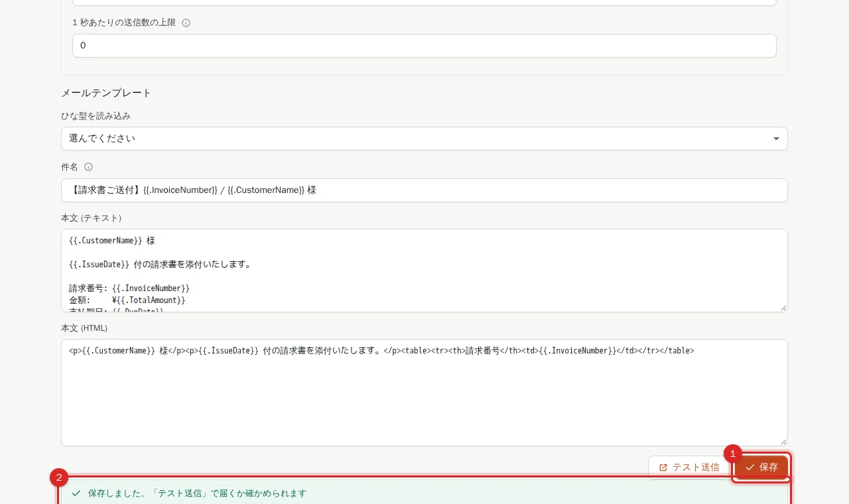Viewport: 849px width, 504px height.
Task: Open the ひな型を読み込み dropdown
Action: point(424,139)
